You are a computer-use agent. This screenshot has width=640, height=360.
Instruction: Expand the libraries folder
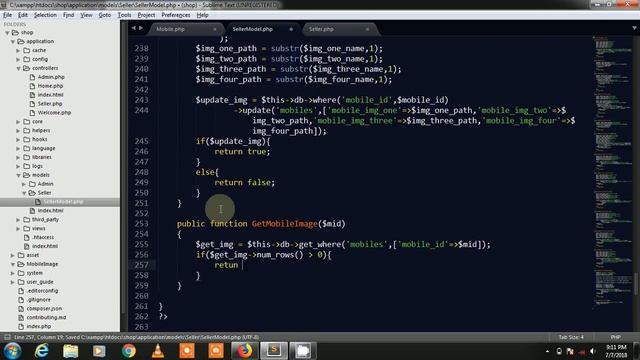(18, 158)
